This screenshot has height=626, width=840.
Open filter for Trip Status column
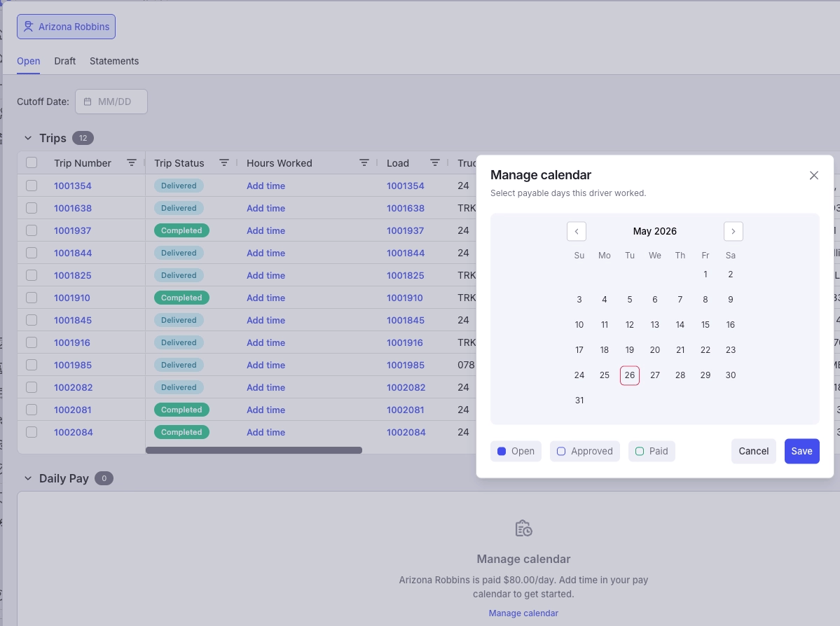pyautogui.click(x=224, y=162)
